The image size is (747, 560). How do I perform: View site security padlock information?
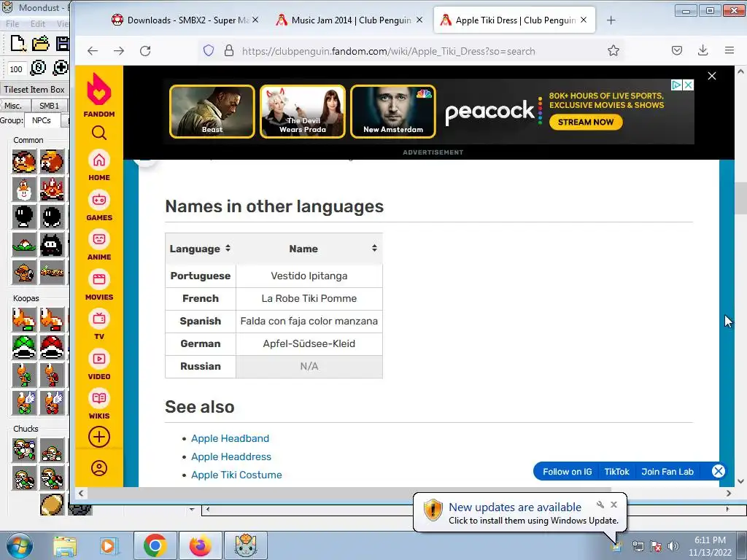[x=229, y=50]
